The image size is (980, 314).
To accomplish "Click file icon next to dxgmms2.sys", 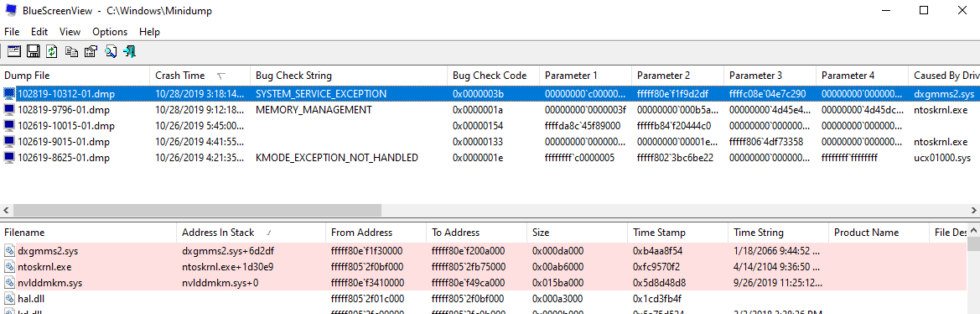I will (x=9, y=251).
